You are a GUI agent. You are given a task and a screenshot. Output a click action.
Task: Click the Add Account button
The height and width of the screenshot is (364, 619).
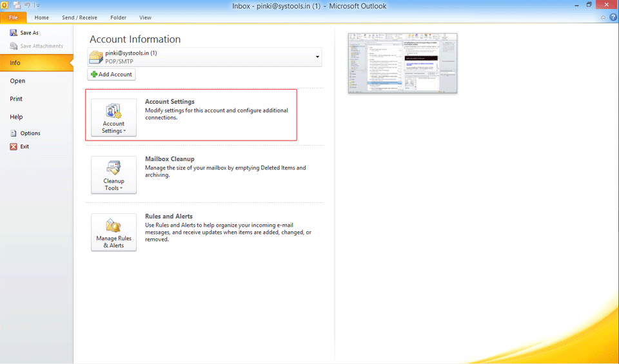tap(112, 74)
